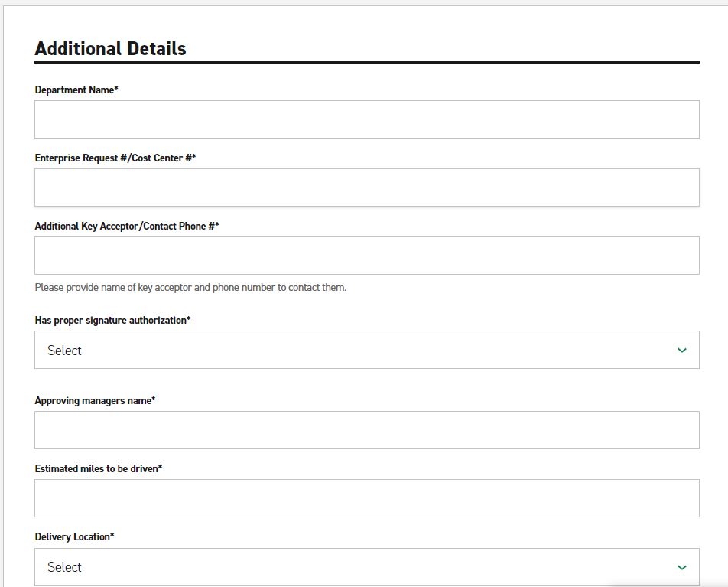This screenshot has width=728, height=587.
Task: Click the Department Name label
Action: coord(76,90)
